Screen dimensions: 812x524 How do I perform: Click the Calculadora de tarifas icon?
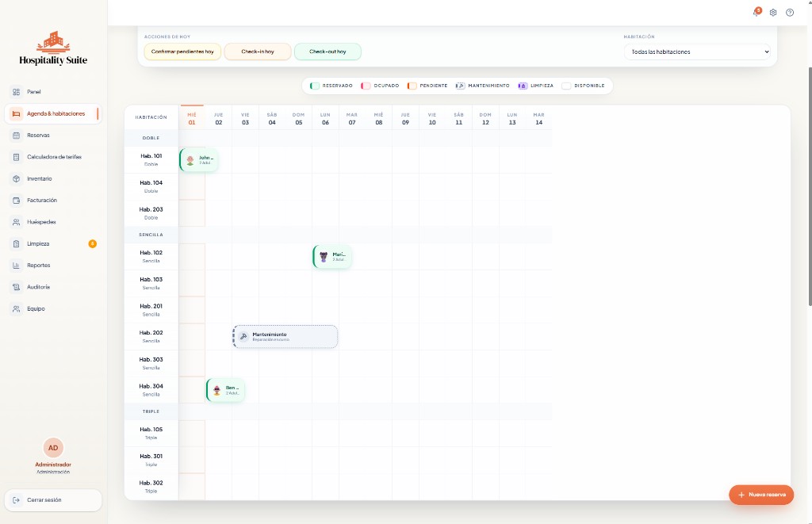click(17, 157)
